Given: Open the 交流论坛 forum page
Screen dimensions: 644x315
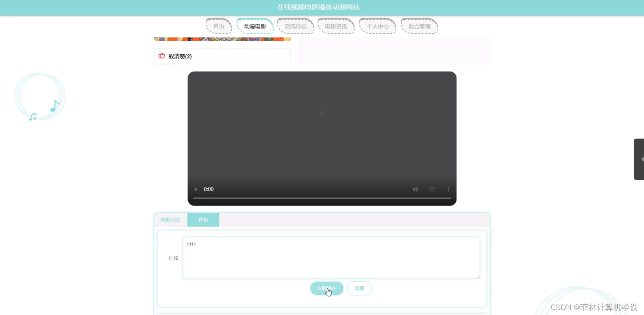Looking at the screenshot, I should point(296,26).
